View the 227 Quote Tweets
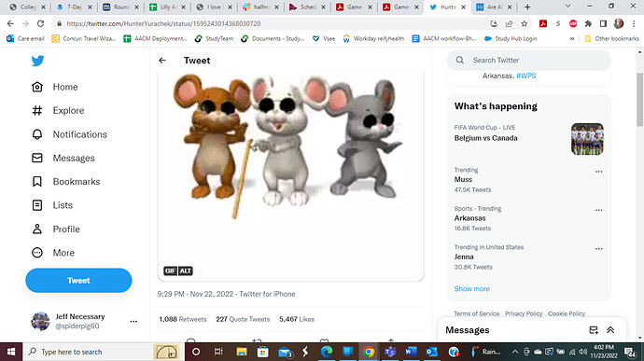The width and height of the screenshot is (644, 361). coord(244,319)
